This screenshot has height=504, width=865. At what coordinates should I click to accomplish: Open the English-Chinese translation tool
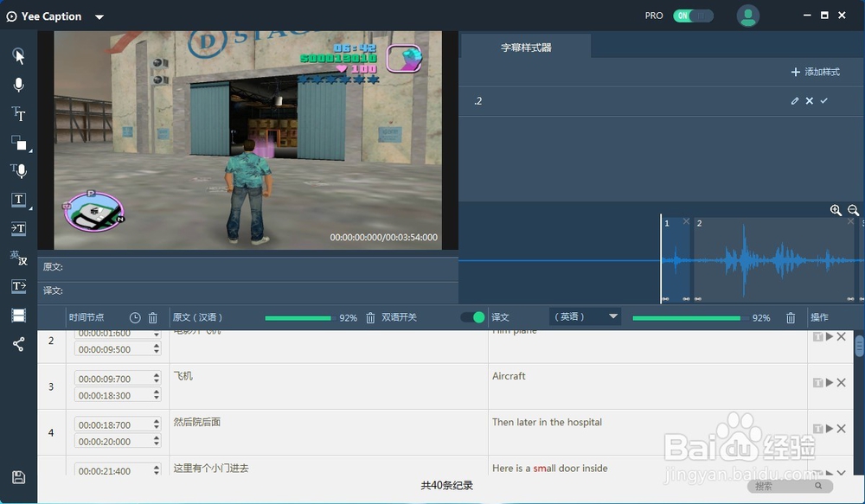19,257
